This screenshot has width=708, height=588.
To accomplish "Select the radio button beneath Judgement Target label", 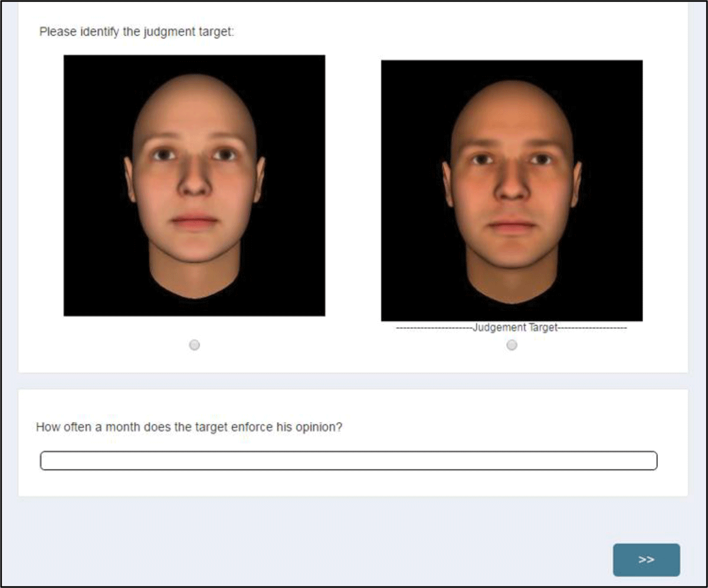I will [512, 345].
